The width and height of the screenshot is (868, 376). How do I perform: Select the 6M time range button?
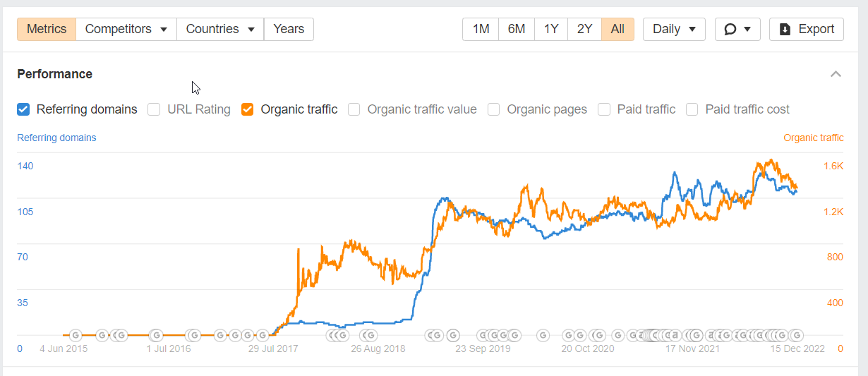517,29
